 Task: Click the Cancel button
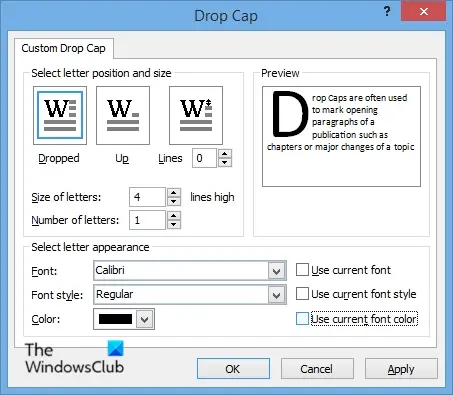317,369
